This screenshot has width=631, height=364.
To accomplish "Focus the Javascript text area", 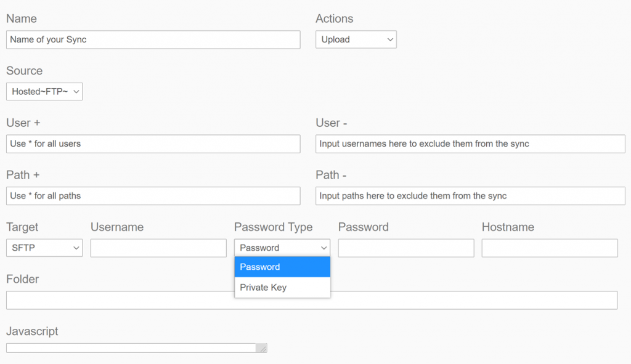I will tap(131, 348).
